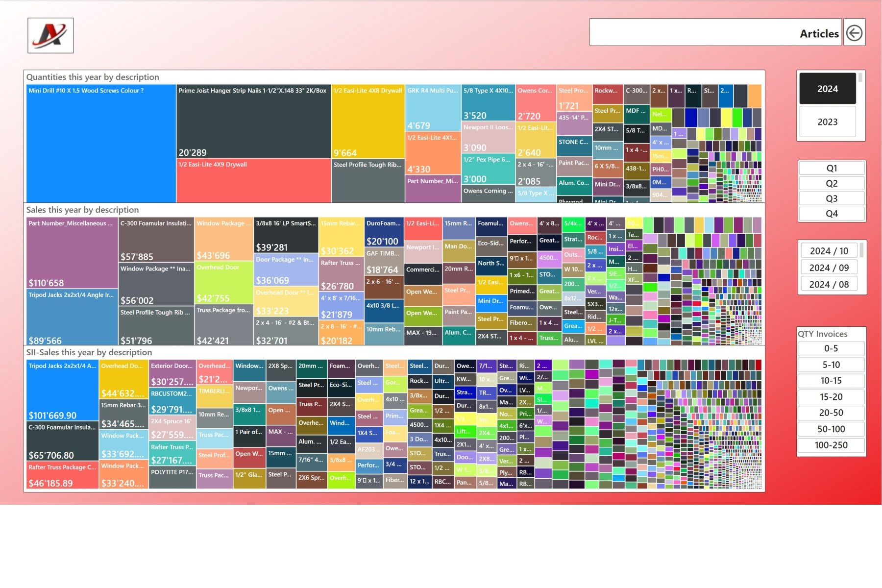The image size is (882, 588).
Task: Select month 2024 / 08
Action: pyautogui.click(x=829, y=284)
